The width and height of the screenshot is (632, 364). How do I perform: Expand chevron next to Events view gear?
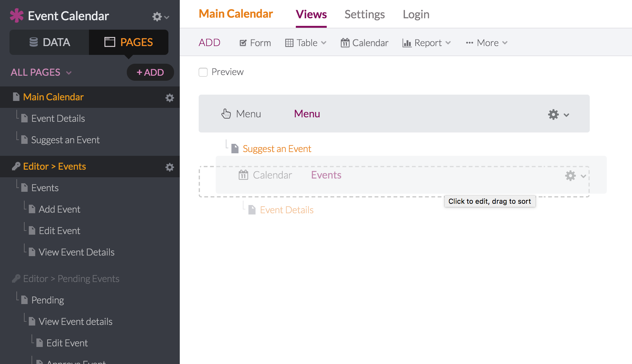(x=583, y=176)
